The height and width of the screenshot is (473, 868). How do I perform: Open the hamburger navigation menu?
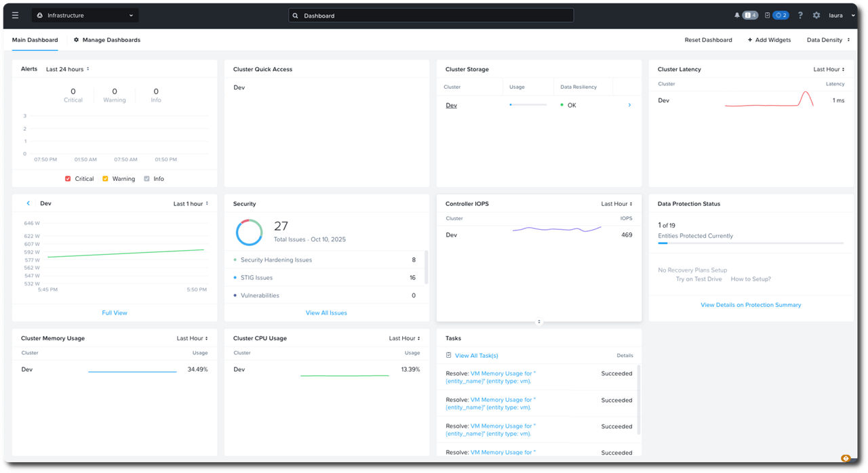pyautogui.click(x=16, y=15)
